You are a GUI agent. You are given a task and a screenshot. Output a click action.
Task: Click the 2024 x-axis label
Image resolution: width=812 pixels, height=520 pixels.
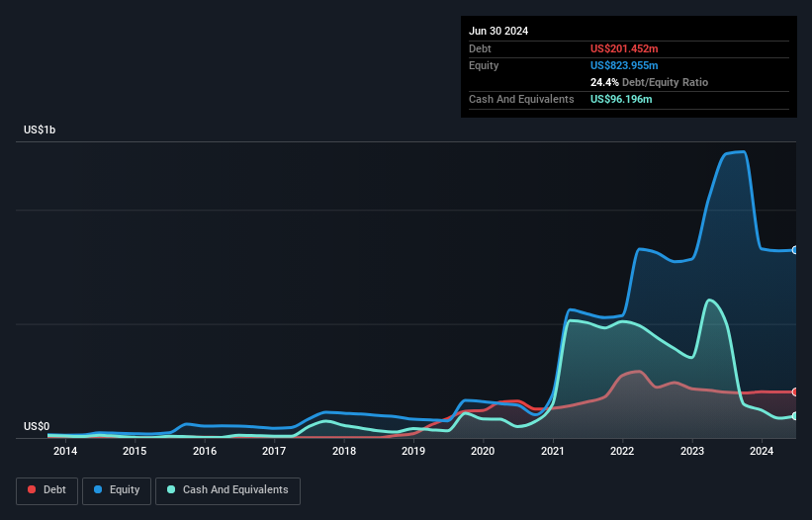pyautogui.click(x=762, y=451)
